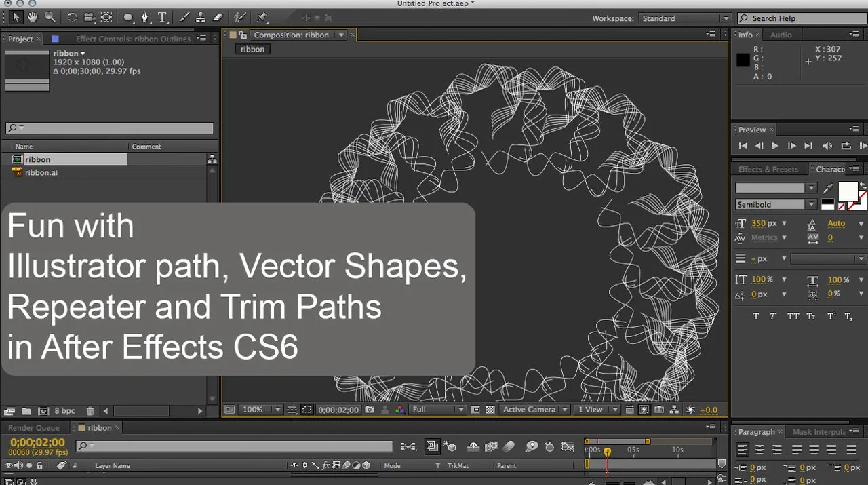Open Comp Flowchart icon in viewer footer

pos(674,410)
